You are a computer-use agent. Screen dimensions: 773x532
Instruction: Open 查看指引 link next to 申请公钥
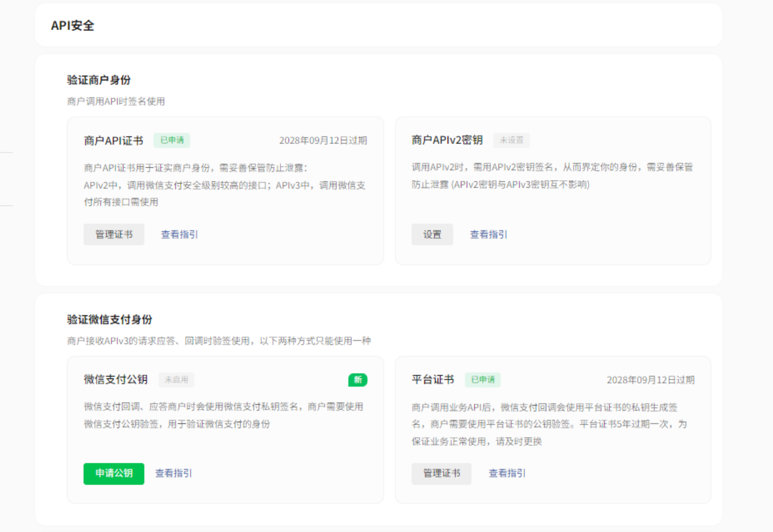173,473
